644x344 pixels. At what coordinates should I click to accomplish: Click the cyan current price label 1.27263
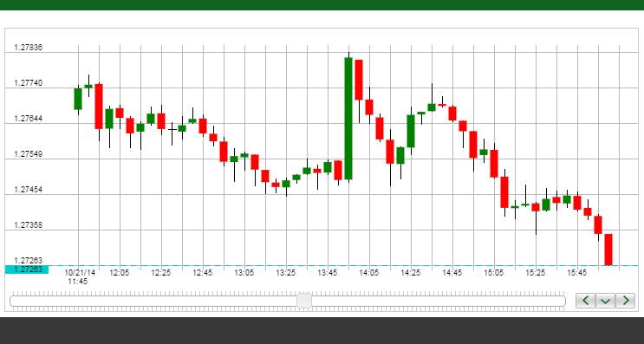(27, 269)
